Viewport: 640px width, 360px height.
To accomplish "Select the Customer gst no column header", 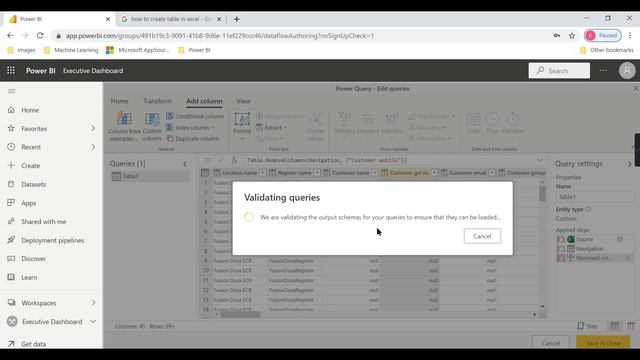I will pyautogui.click(x=409, y=173).
